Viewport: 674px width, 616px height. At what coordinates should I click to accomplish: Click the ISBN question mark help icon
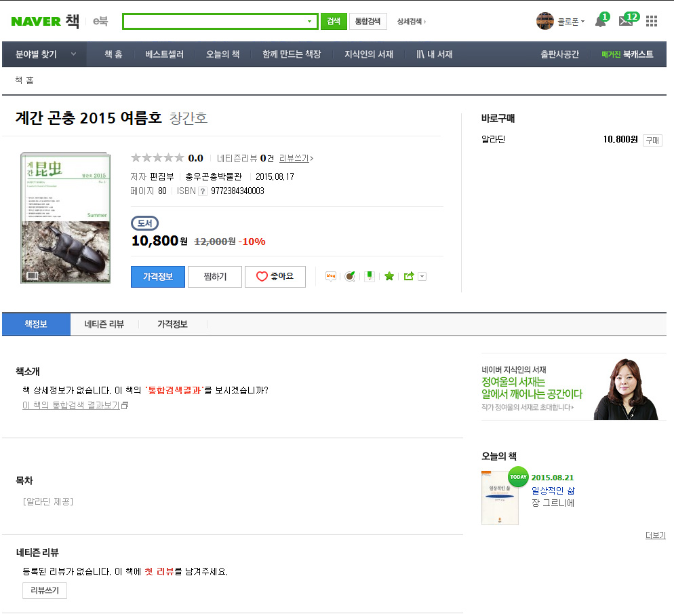tap(202, 191)
